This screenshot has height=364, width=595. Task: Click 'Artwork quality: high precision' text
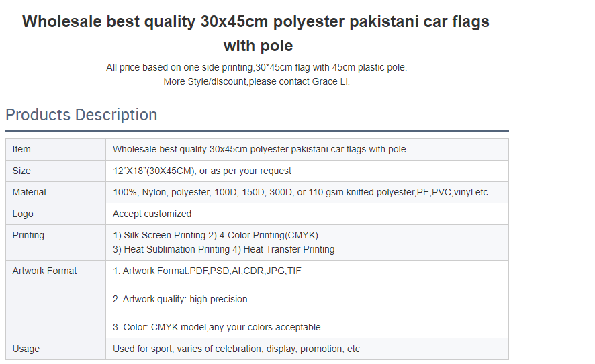[181, 299]
